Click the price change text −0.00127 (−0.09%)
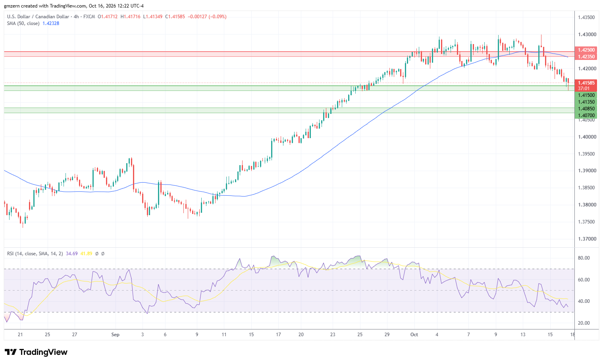 [207, 17]
